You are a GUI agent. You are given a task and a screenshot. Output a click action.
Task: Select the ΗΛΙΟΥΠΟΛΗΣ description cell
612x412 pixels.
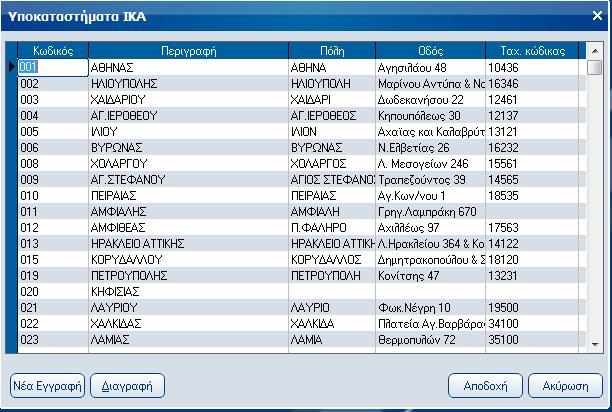pos(189,83)
